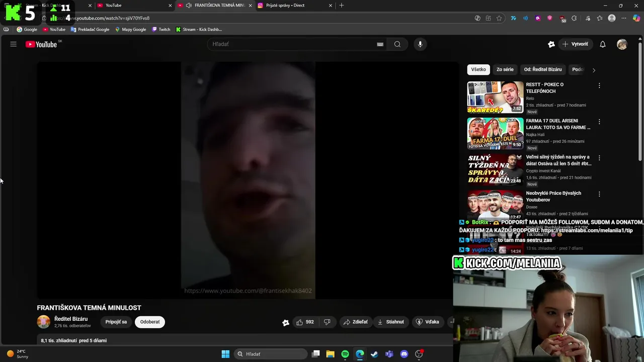Screen dimensions: 644x362
Task: Open Steam from the taskbar
Action: point(374,354)
